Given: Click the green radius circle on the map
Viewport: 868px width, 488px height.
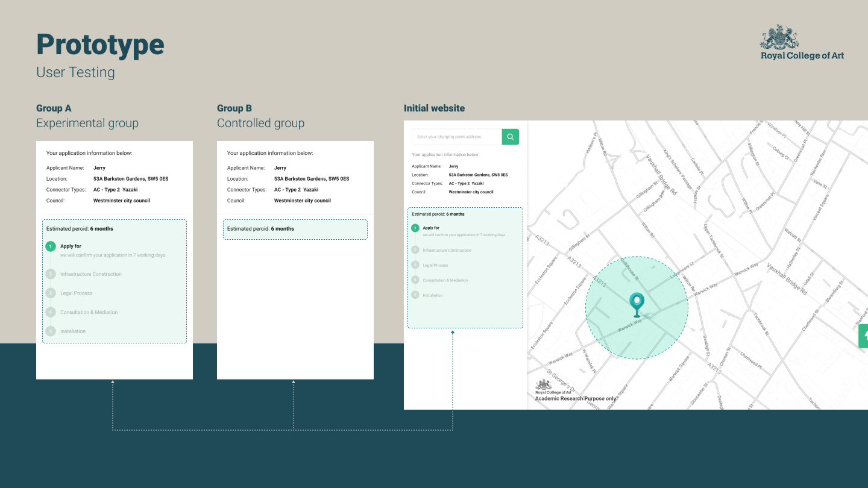Looking at the screenshot, I should [637, 308].
